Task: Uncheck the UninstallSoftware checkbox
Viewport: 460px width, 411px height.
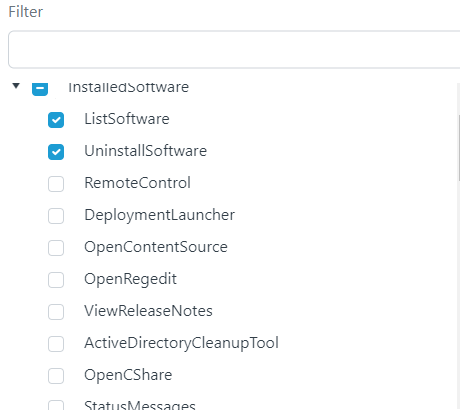Action: [x=56, y=152]
